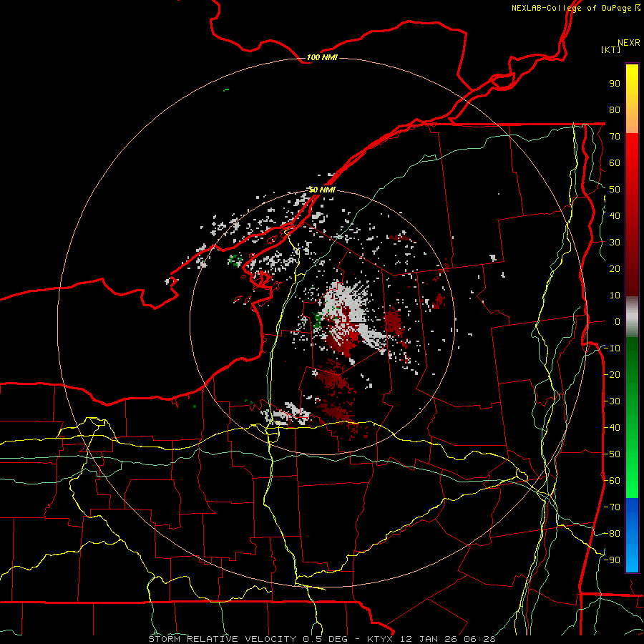Click the -30 value on the velocity scale
This screenshot has height=644, width=644.
point(612,401)
